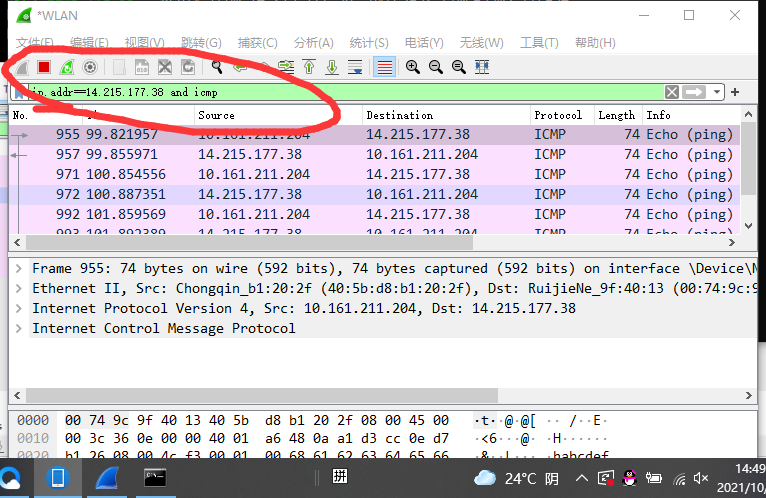Select hex offset row 0000
This screenshot has height=498, width=766.
(x=33, y=420)
